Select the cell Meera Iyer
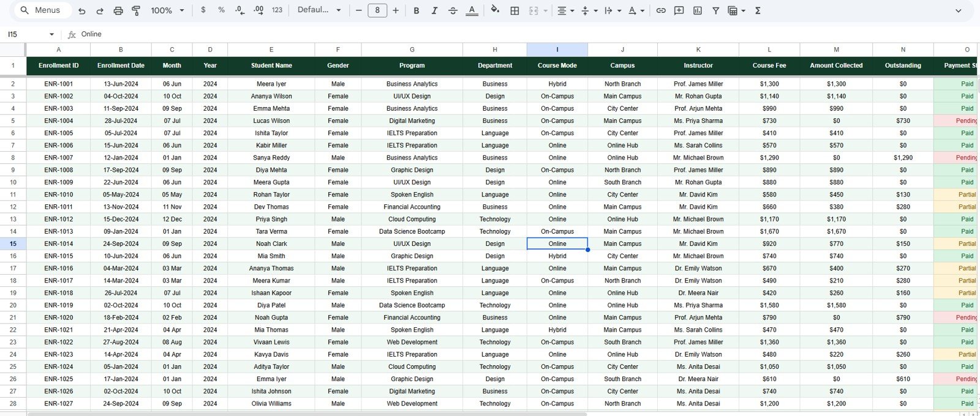 point(271,84)
